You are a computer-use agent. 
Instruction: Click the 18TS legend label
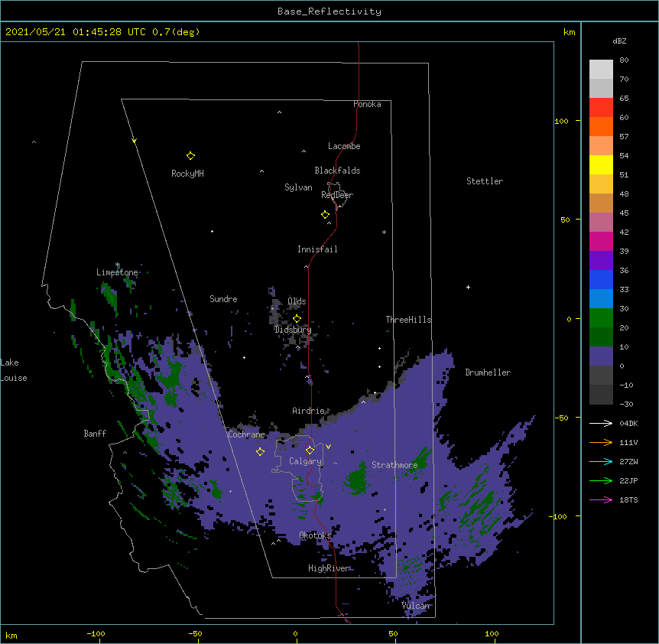pos(628,499)
